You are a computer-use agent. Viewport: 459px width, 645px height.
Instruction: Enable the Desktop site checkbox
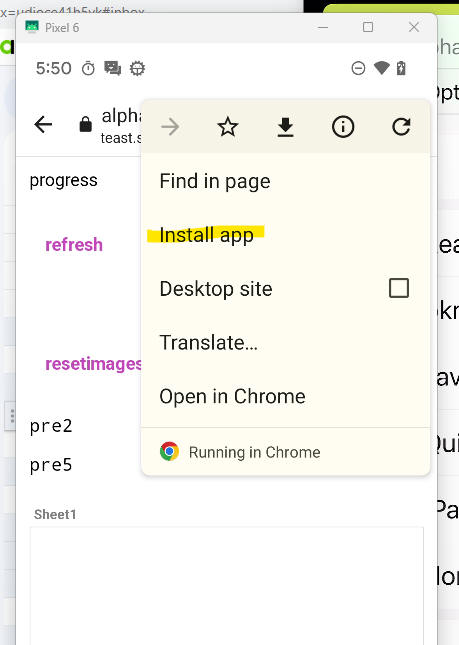tap(399, 288)
